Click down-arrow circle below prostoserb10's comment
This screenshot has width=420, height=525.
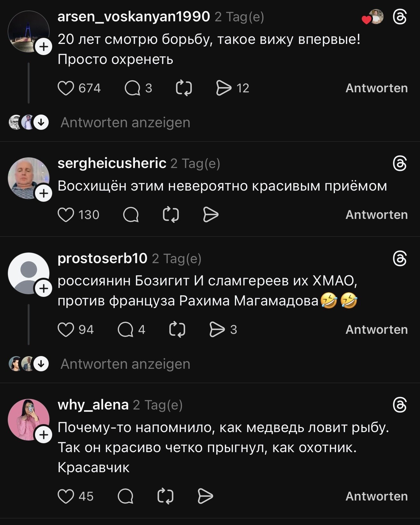tap(41, 364)
